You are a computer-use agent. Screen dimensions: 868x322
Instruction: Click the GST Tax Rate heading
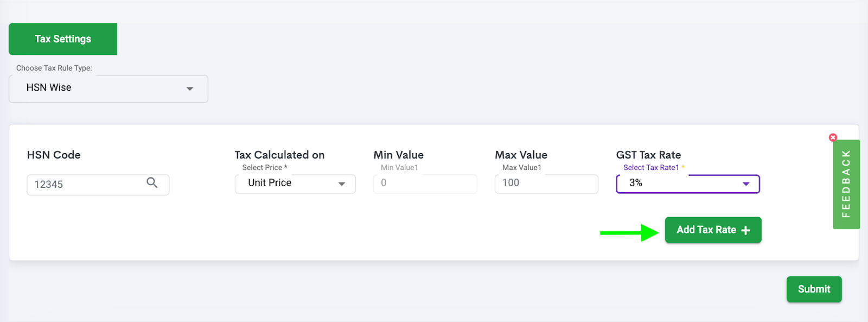click(648, 155)
